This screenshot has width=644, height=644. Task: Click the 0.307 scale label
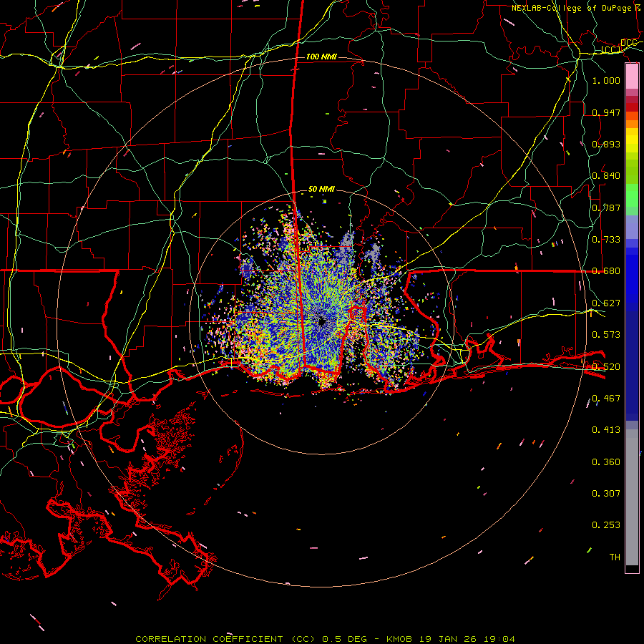click(606, 494)
